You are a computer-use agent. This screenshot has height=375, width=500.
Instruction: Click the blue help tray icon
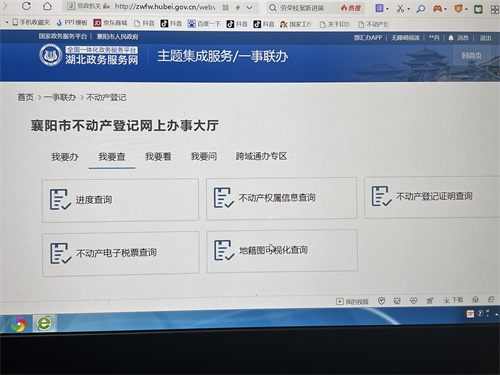480,313
